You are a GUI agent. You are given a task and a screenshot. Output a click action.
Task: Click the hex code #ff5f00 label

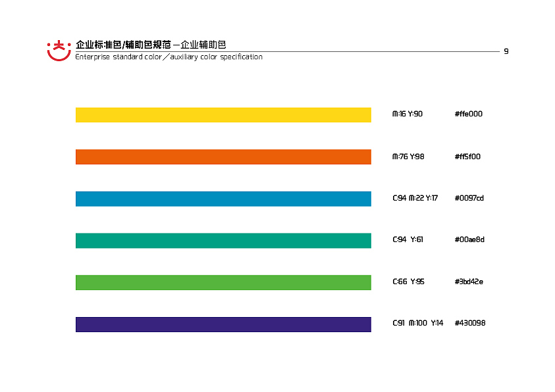(x=467, y=157)
